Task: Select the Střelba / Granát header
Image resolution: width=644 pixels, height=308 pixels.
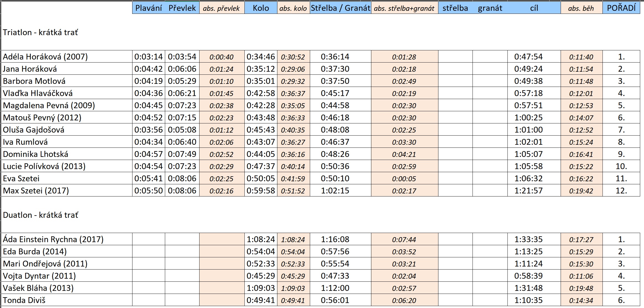Action: click(340, 8)
